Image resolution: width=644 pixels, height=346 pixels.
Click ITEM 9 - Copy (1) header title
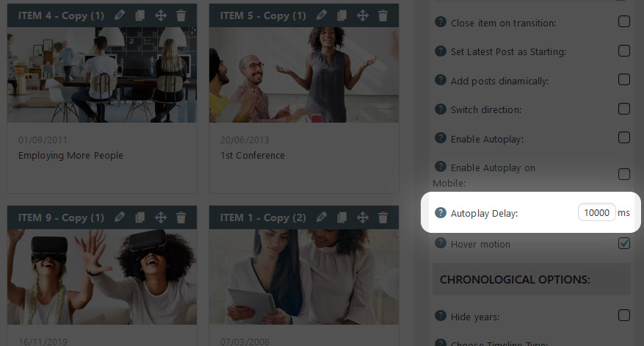tap(61, 217)
